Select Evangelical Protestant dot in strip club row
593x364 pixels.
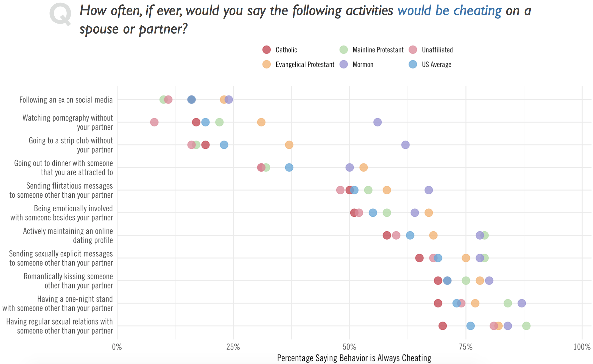tap(289, 145)
